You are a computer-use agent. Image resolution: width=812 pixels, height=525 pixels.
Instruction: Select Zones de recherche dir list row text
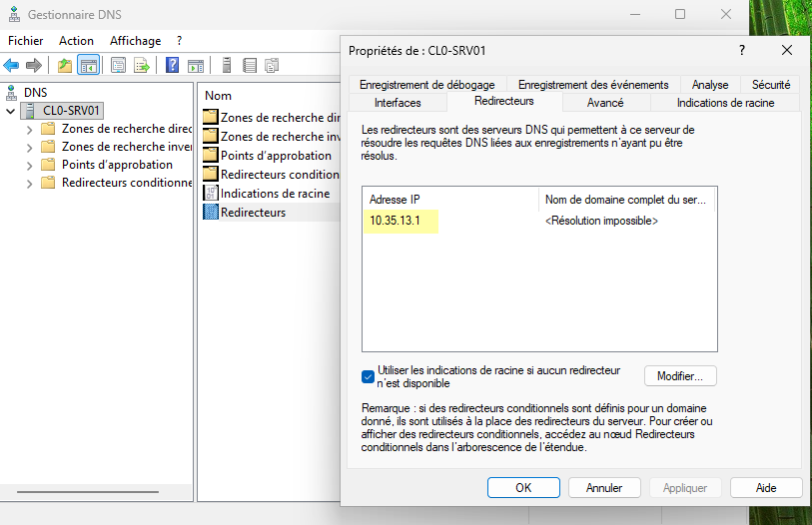point(281,118)
